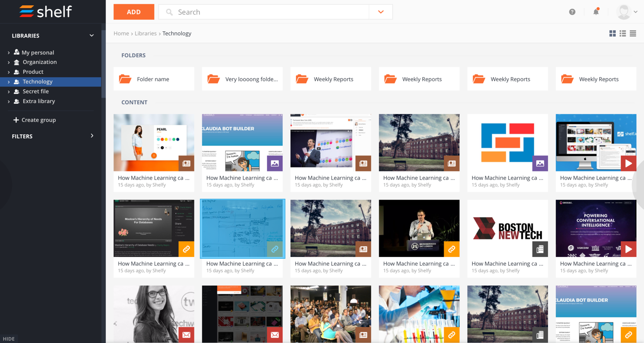Click the building icon on the Boston NewTech card

point(540,249)
